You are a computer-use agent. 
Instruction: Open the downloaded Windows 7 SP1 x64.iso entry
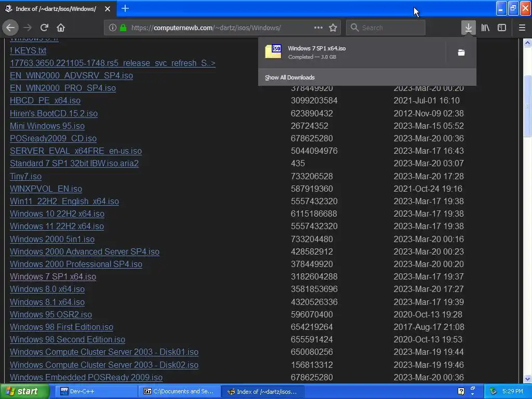tap(353, 52)
